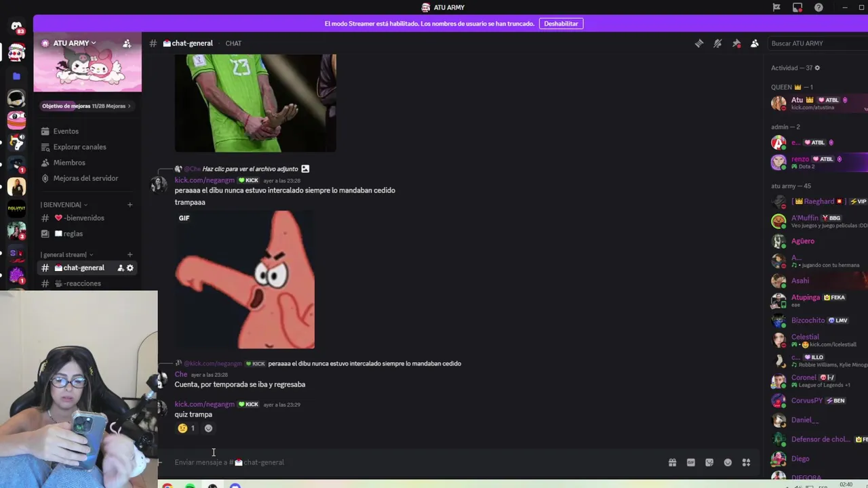Click Deshabilitar streamer mode button
The image size is (868, 488).
[x=561, y=24]
